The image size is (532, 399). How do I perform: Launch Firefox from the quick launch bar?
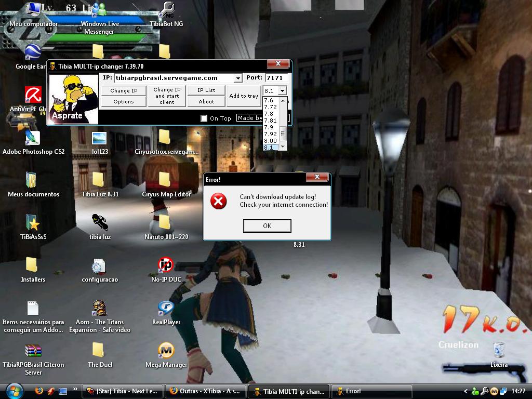pos(38,391)
